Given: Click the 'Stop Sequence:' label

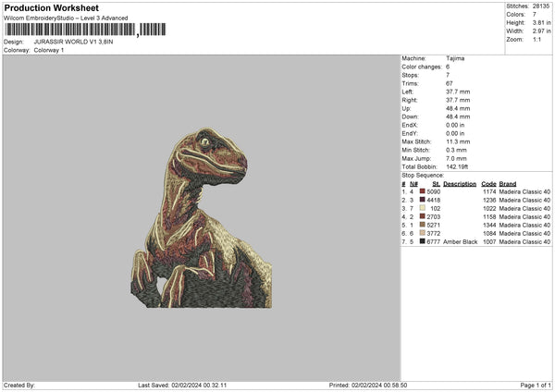Looking at the screenshot, I should 423,175.
